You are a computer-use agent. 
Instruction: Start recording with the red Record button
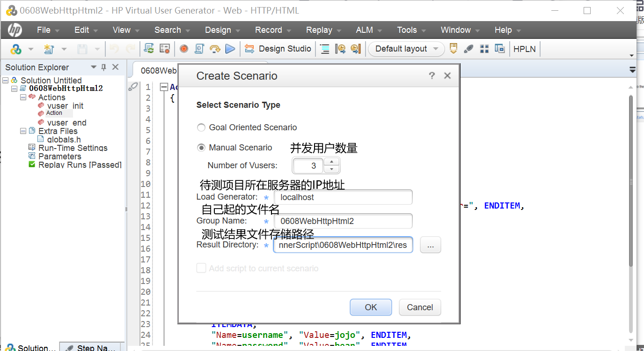click(184, 49)
